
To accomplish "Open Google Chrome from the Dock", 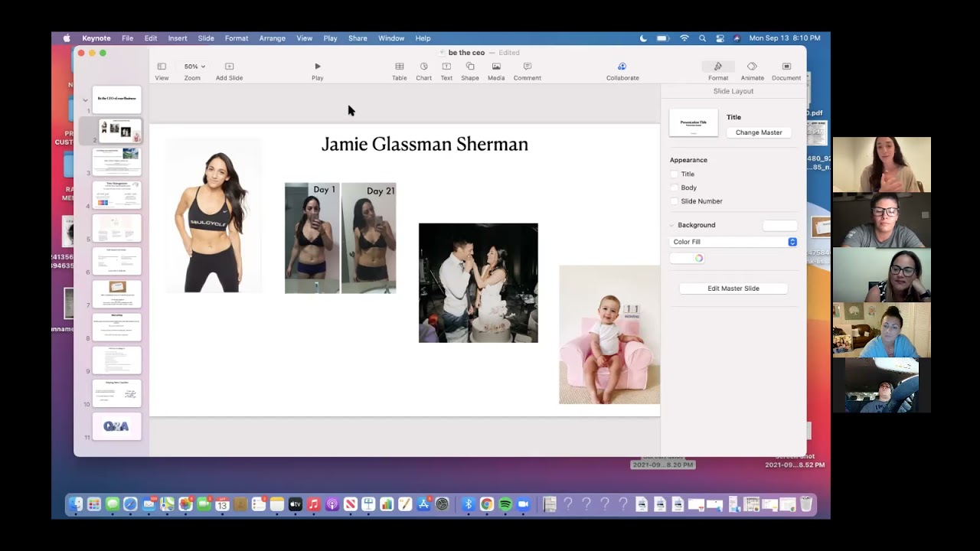I will click(487, 504).
